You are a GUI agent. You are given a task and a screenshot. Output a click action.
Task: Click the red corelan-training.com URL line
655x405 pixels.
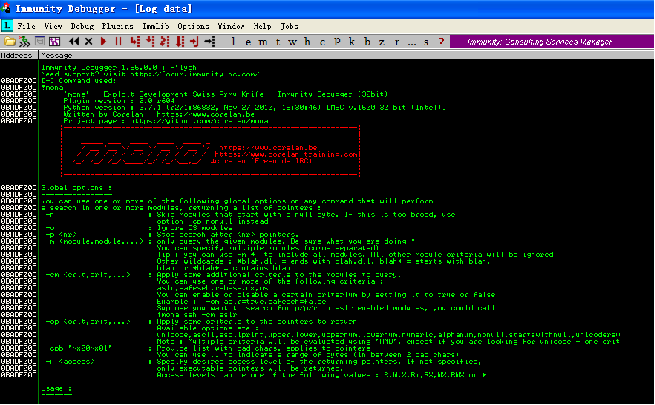286,154
